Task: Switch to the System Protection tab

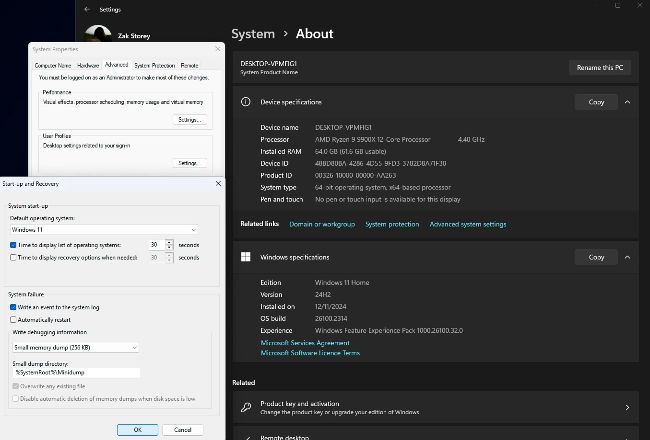Action: [x=155, y=66]
